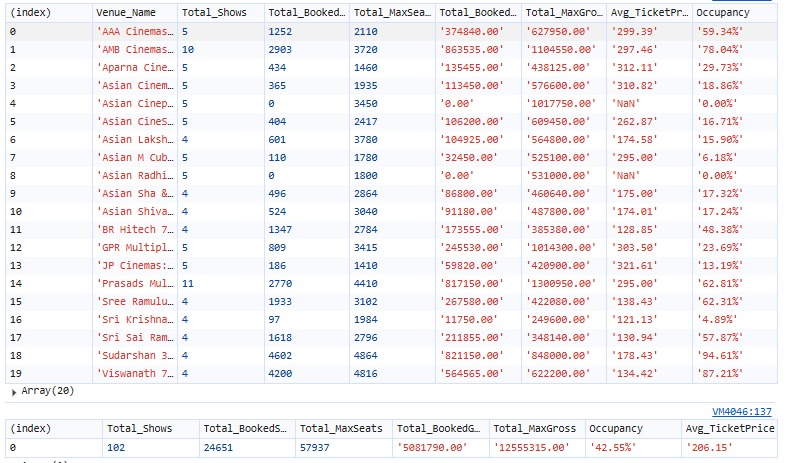
Task: Select the 'Sri Sai Ram… venue cell
Action: [x=135, y=338]
